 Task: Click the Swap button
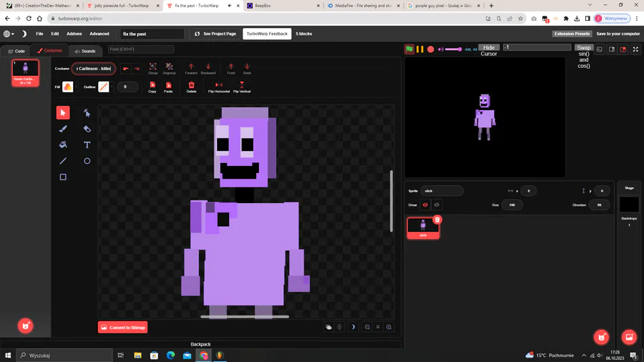coord(584,48)
